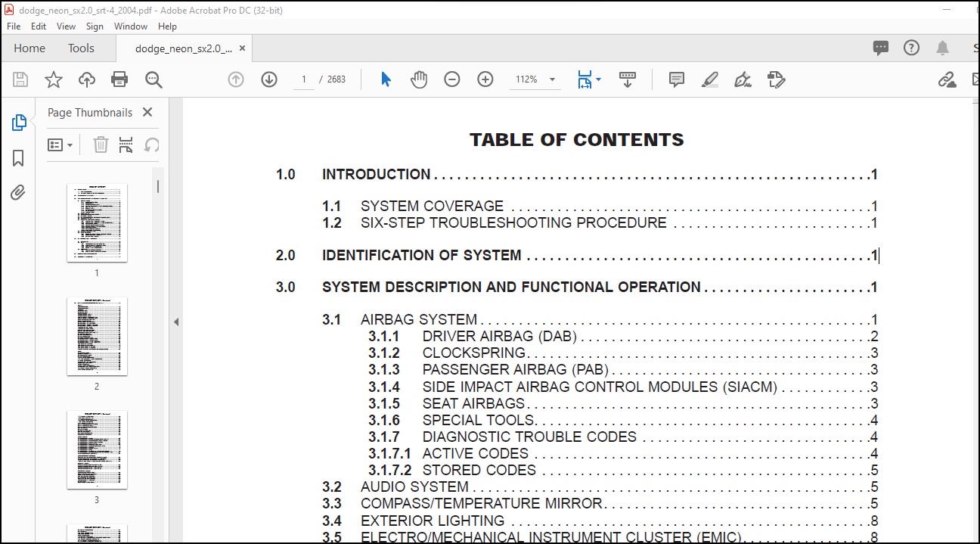The height and width of the screenshot is (544, 980).
Task: Print the document with the printer icon
Action: [119, 79]
